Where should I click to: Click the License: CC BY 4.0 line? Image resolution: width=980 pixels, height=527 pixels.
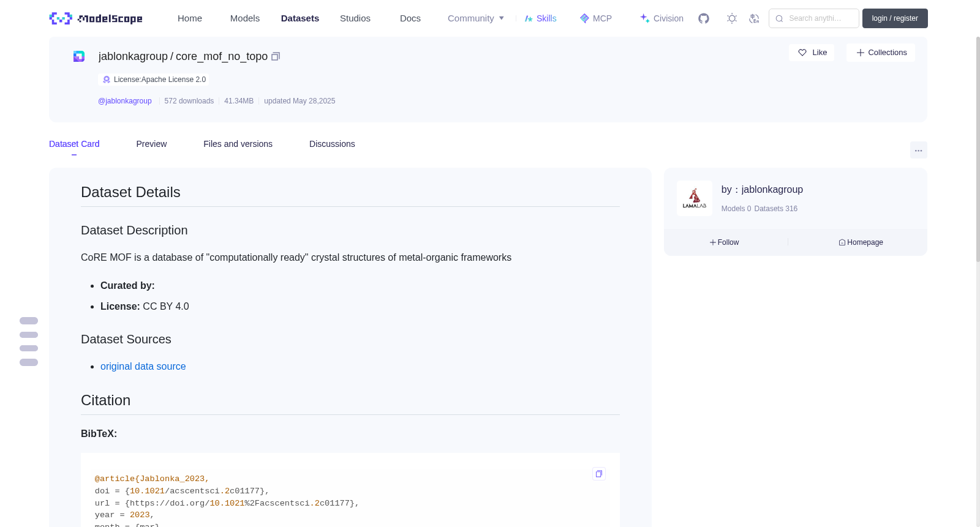pos(145,306)
